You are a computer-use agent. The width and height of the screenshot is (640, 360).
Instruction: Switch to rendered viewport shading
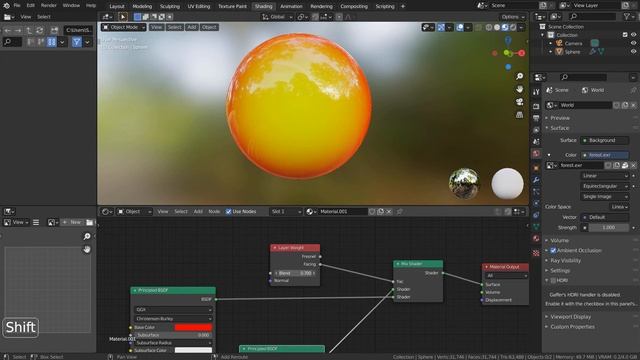513,27
